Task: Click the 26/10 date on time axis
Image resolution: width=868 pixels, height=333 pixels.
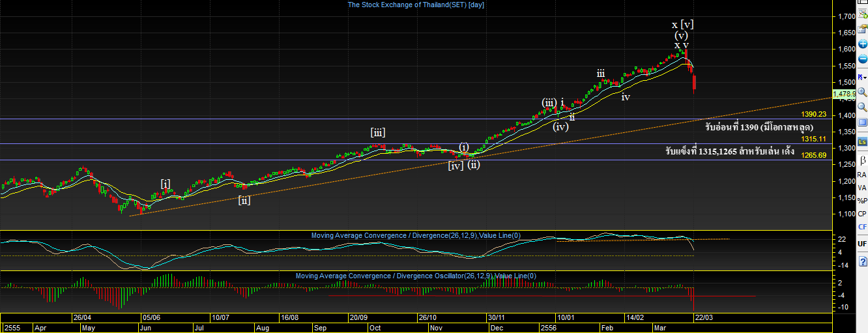Action: tap(427, 317)
